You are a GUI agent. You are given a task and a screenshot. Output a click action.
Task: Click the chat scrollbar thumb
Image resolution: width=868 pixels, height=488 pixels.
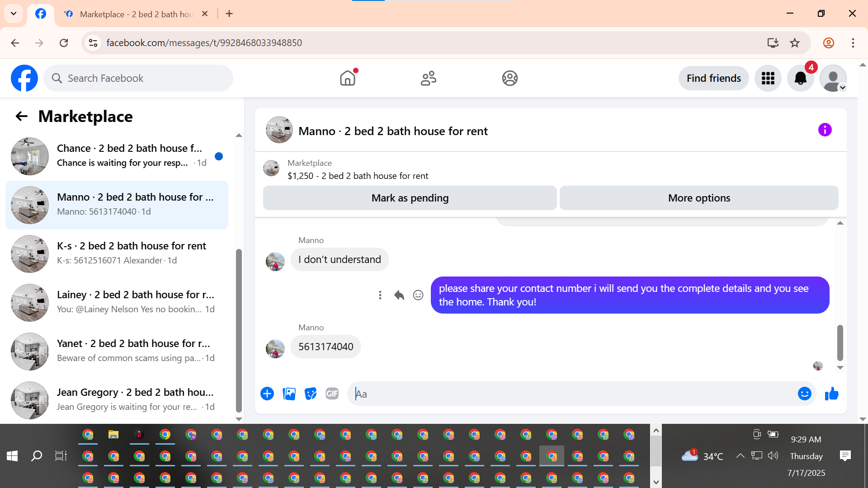[840, 343]
